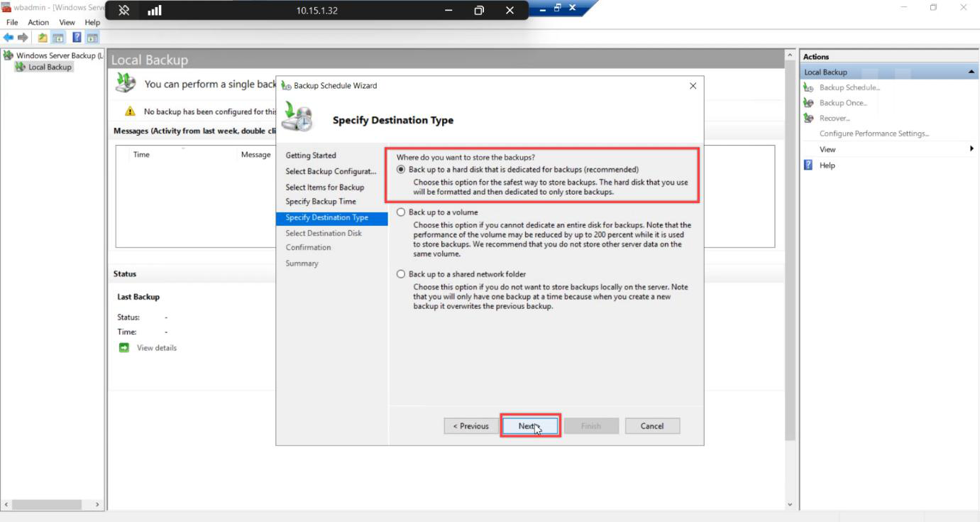Go to Select Items for Backup step
Image resolution: width=980 pixels, height=522 pixels.
tap(325, 187)
